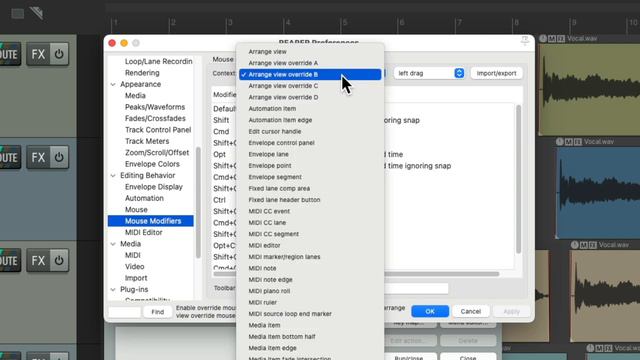The height and width of the screenshot is (360, 640).
Task: Open MIDI Editor preferences page
Action: click(x=144, y=232)
